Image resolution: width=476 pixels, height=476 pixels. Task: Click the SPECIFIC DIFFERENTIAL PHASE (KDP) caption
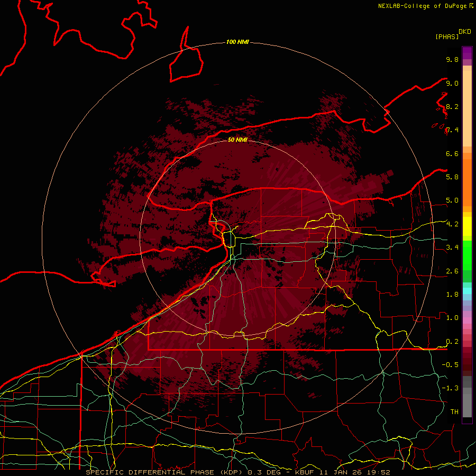point(165,472)
